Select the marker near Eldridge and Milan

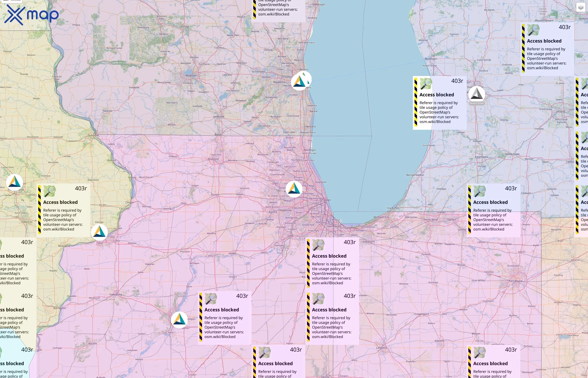point(99,232)
